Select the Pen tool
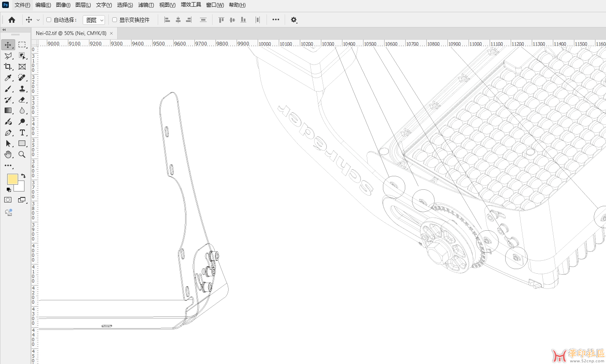This screenshot has height=364, width=606. point(8,132)
